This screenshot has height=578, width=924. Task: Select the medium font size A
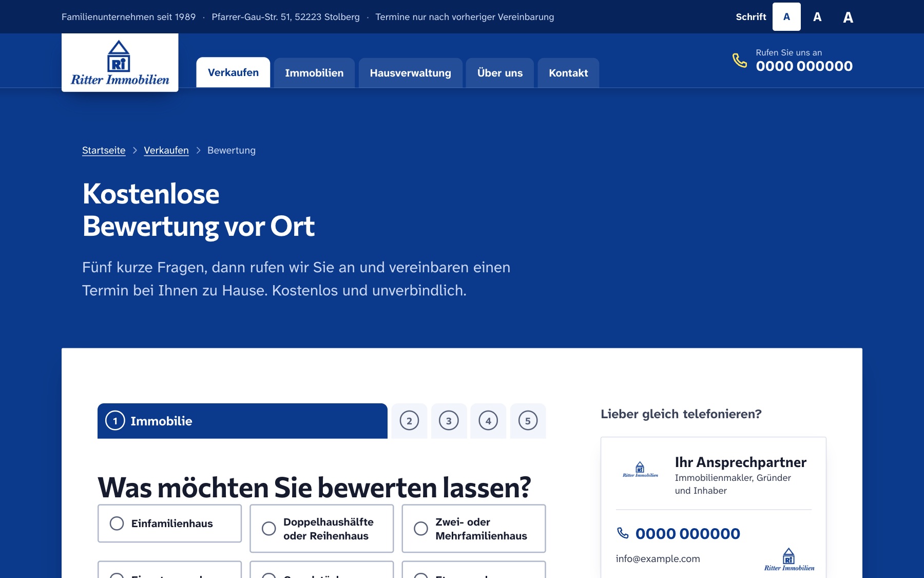pos(817,17)
